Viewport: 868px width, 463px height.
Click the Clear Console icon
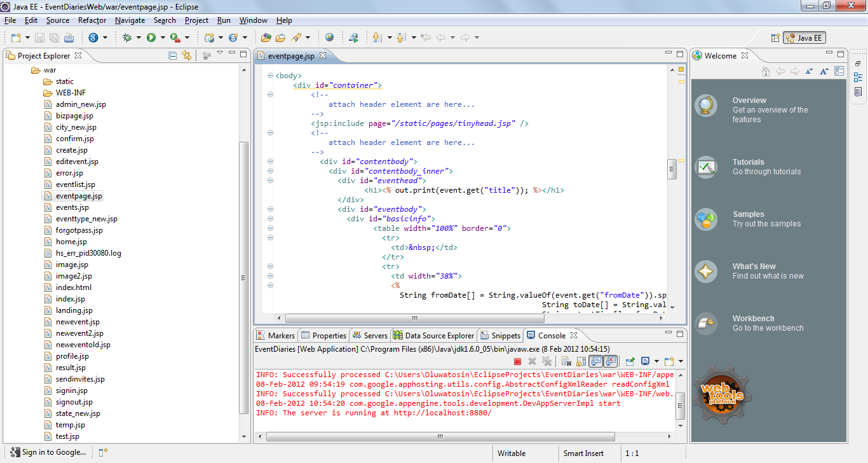(566, 361)
